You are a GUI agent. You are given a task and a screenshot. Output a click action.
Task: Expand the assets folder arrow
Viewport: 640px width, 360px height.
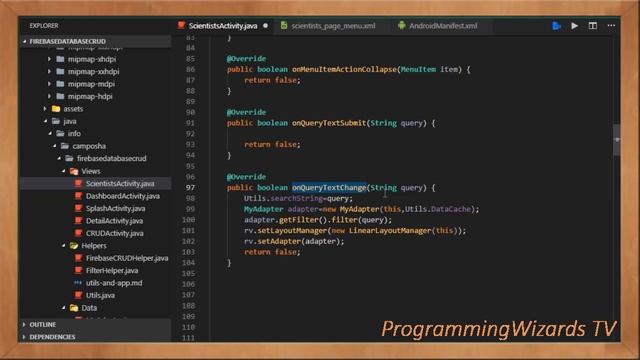pos(45,109)
